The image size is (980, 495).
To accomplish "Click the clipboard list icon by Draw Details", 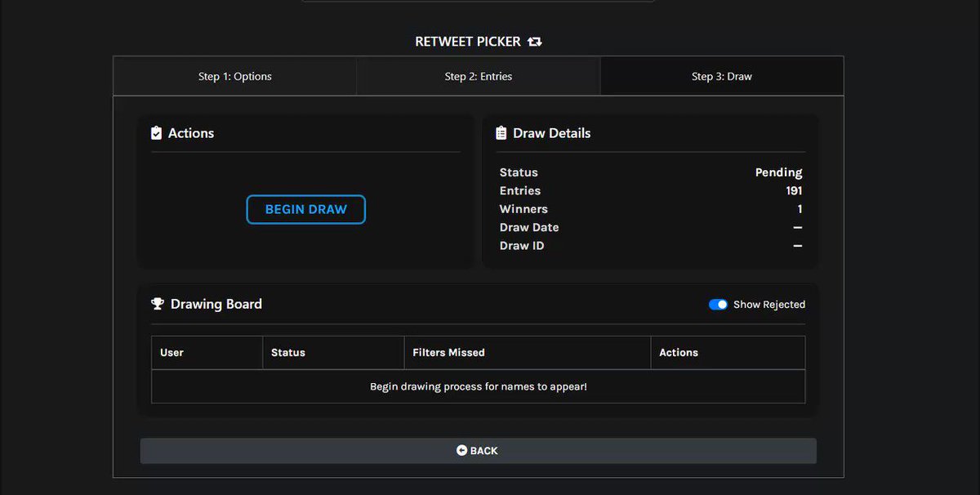I will click(x=501, y=133).
